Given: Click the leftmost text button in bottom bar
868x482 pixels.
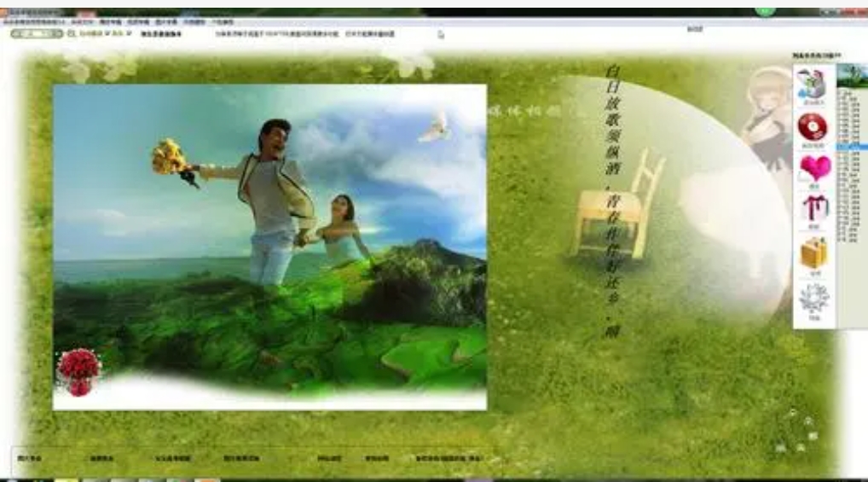Looking at the screenshot, I should (x=29, y=459).
